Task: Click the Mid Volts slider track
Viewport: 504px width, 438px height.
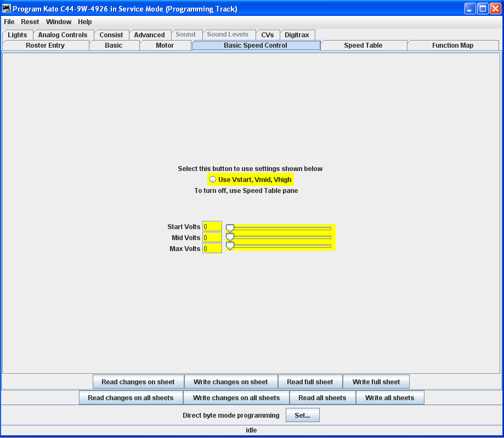Action: point(280,237)
